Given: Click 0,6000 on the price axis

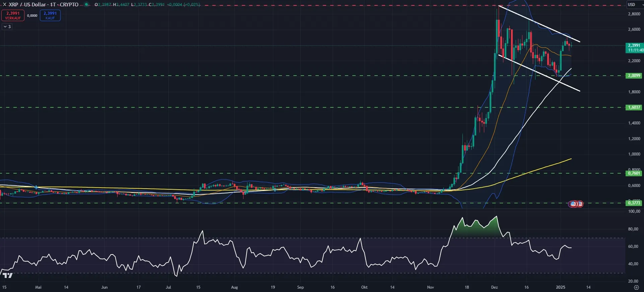Looking at the screenshot, I should pyautogui.click(x=634, y=186).
